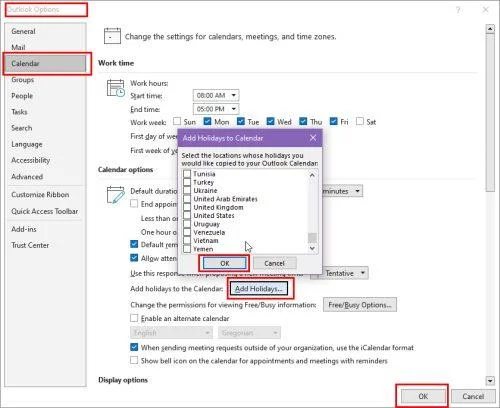Check the Venezuela holiday checkbox
This screenshot has height=408, width=500.
tap(187, 232)
